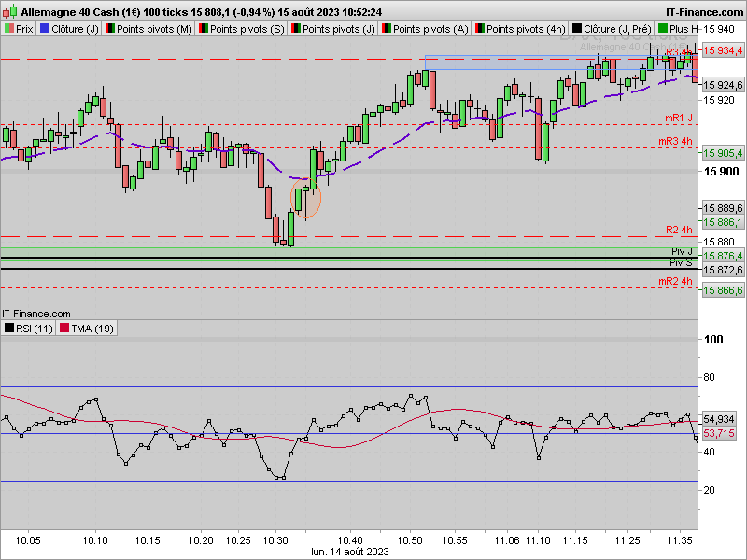Click the green price tag 15 905,4
This screenshot has width=747, height=560.
click(723, 153)
